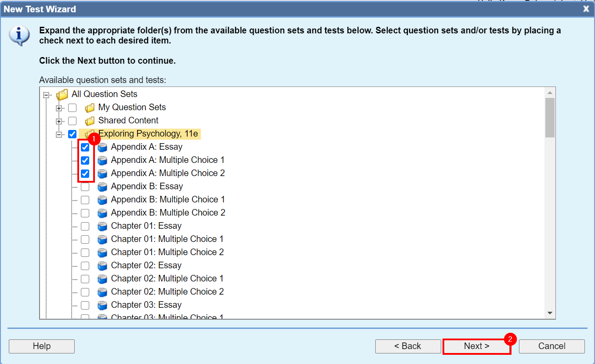This screenshot has height=364, width=595.
Task: Click the Chapter 01: Essay question set icon
Action: (102, 226)
